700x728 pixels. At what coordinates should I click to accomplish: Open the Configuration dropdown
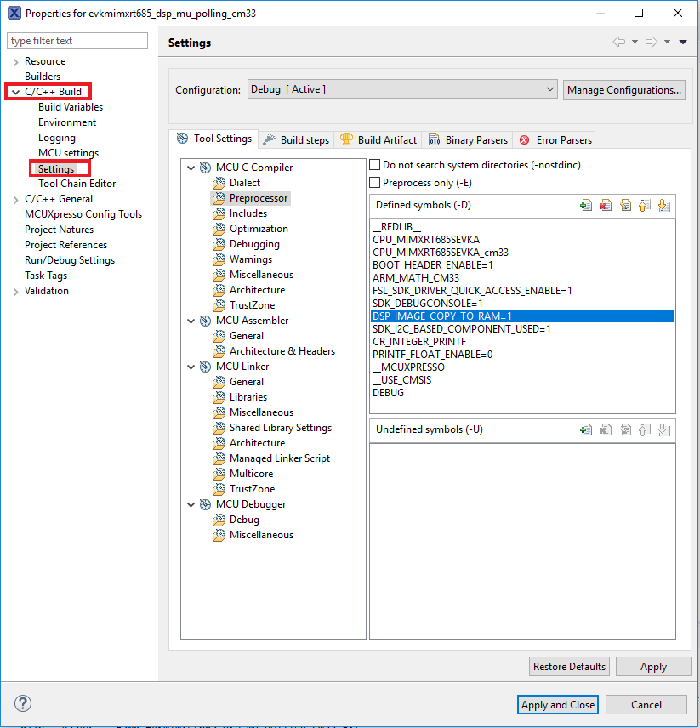point(401,89)
